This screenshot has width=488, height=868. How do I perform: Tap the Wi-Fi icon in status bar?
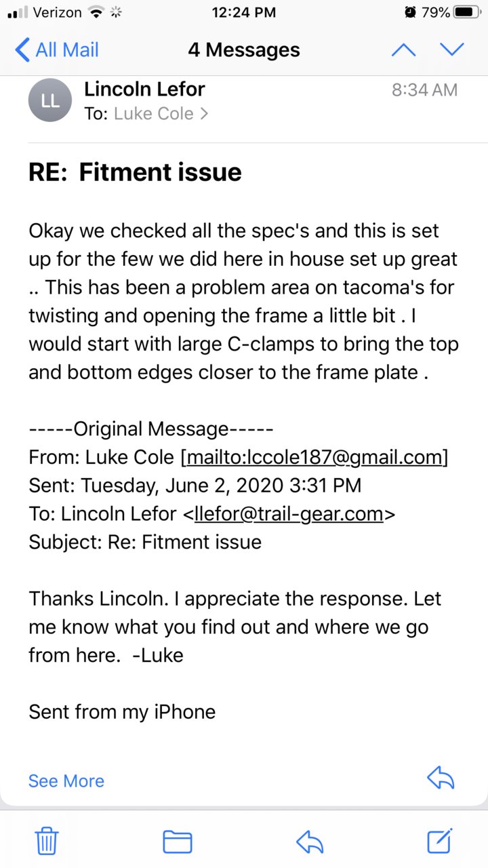click(x=97, y=12)
